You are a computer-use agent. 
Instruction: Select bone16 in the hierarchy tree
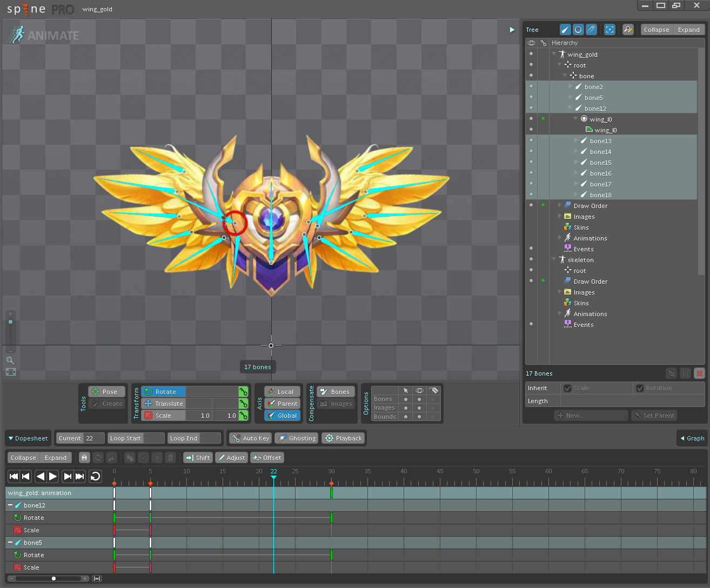(600, 173)
